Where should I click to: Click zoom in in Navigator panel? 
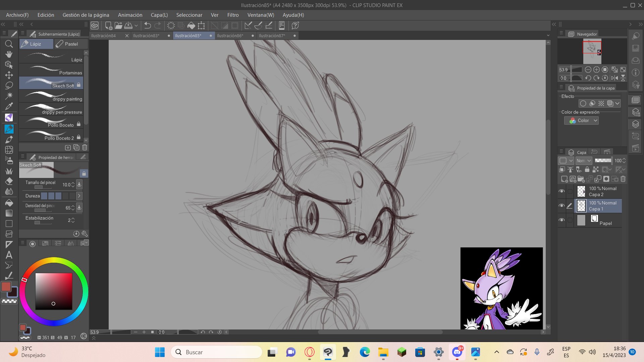tap(596, 70)
